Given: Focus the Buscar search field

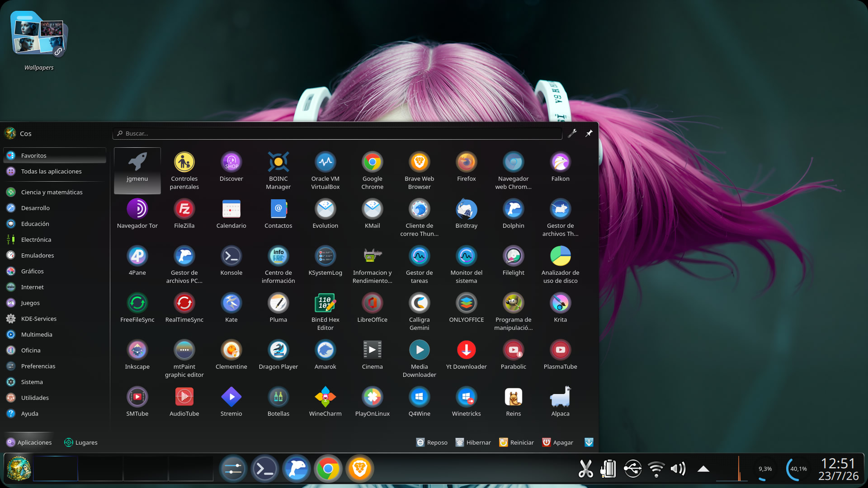Looking at the screenshot, I should [x=337, y=133].
